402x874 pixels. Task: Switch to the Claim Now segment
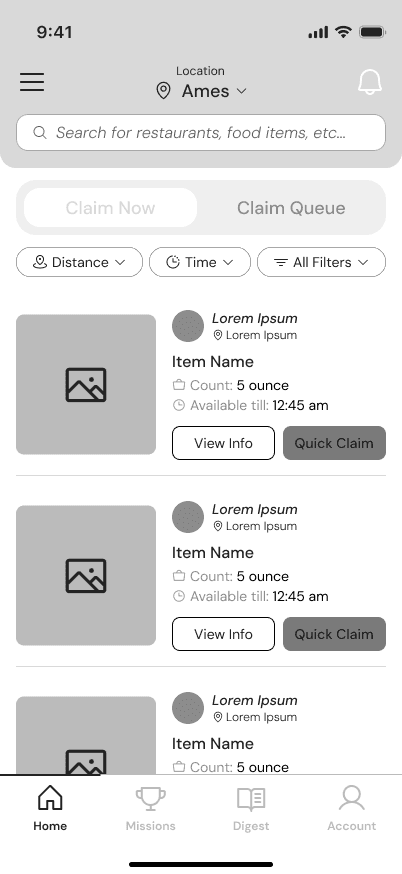tap(110, 208)
